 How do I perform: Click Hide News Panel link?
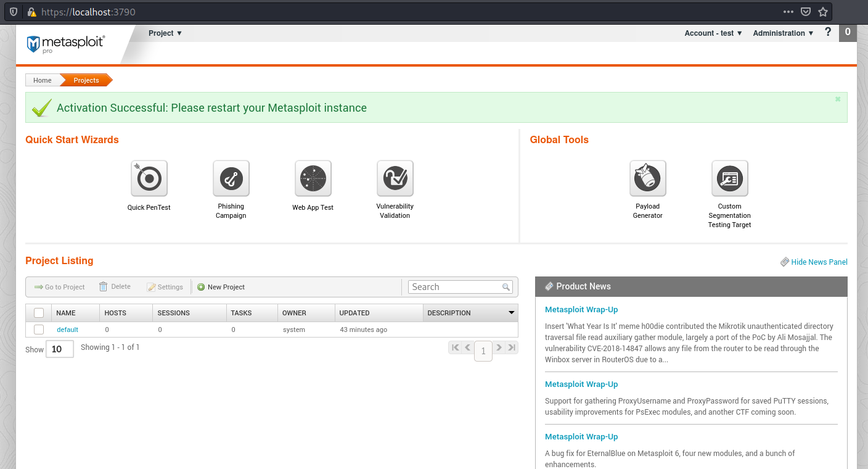coord(814,262)
